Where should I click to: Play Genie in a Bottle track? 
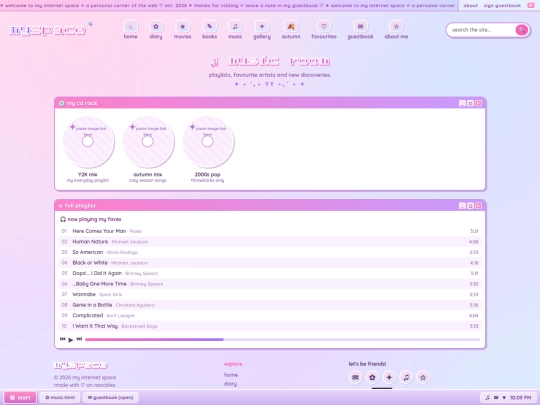click(270, 305)
